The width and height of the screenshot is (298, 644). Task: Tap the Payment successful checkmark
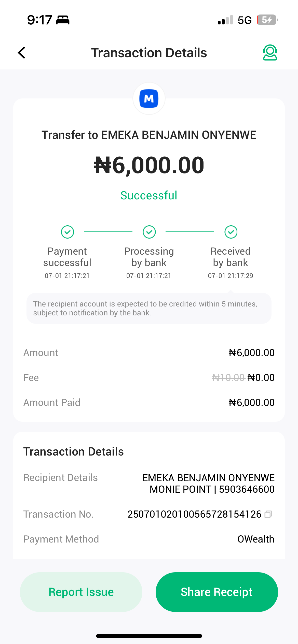[67, 232]
